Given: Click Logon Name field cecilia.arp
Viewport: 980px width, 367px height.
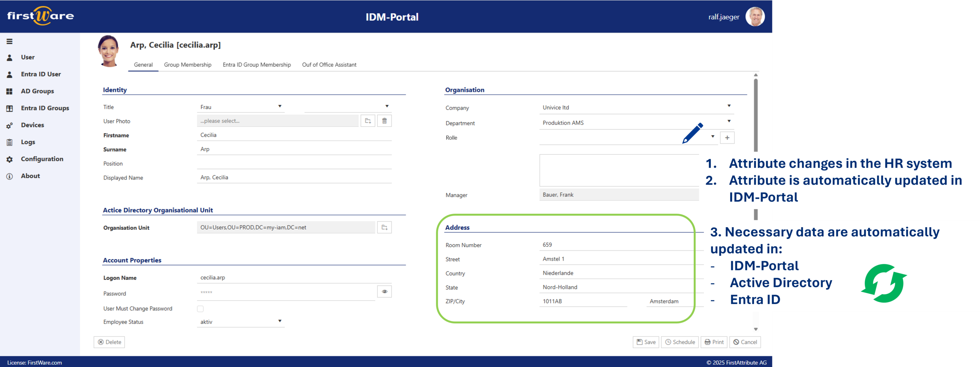Looking at the screenshot, I should (294, 277).
